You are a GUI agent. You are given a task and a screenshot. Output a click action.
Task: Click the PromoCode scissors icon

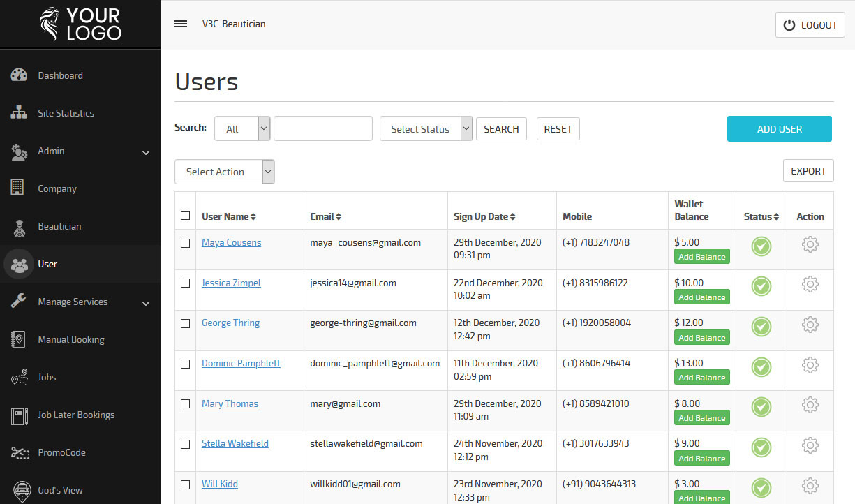[19, 452]
